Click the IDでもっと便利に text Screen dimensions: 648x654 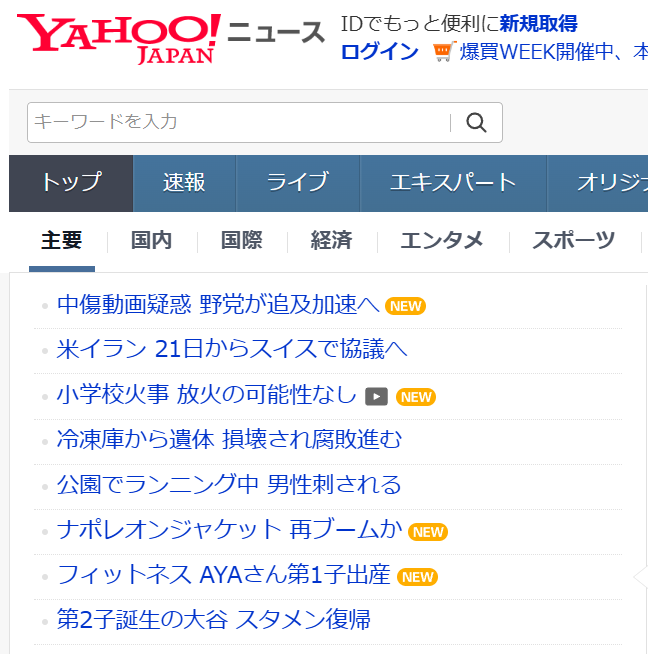tap(419, 23)
